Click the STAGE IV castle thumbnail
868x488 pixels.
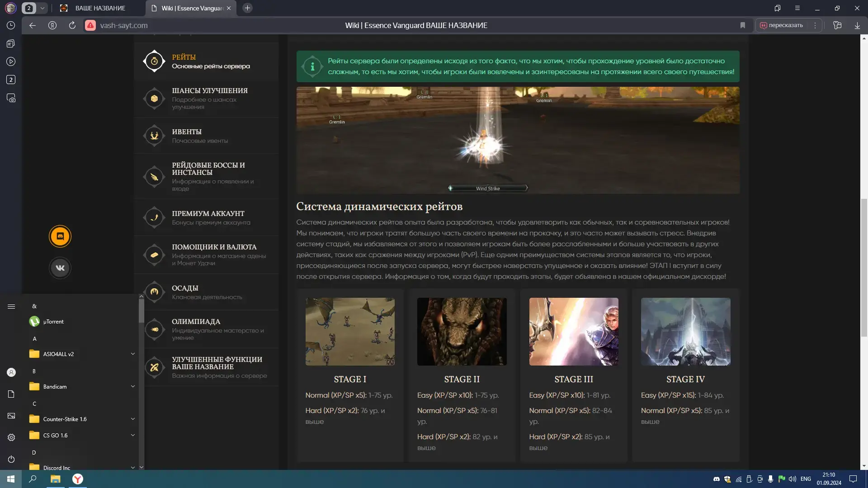point(685,332)
